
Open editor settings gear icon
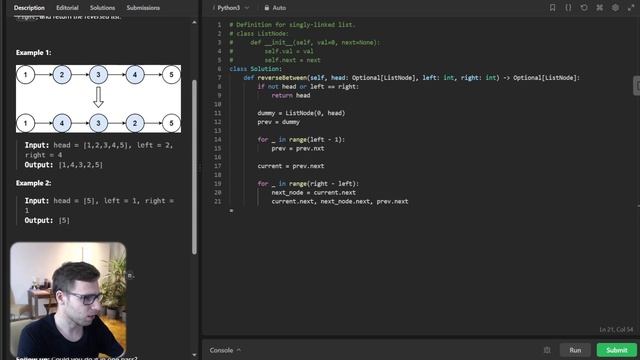click(615, 8)
